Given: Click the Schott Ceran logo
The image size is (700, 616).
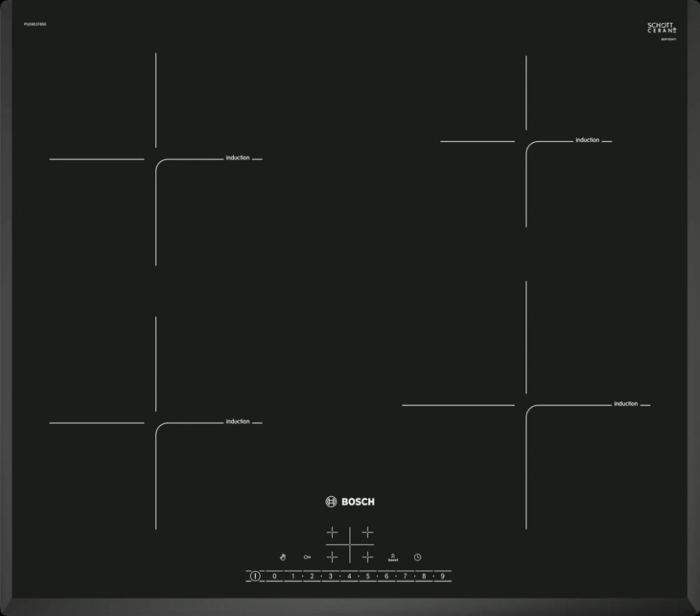Looking at the screenshot, I should pyautogui.click(x=662, y=28).
